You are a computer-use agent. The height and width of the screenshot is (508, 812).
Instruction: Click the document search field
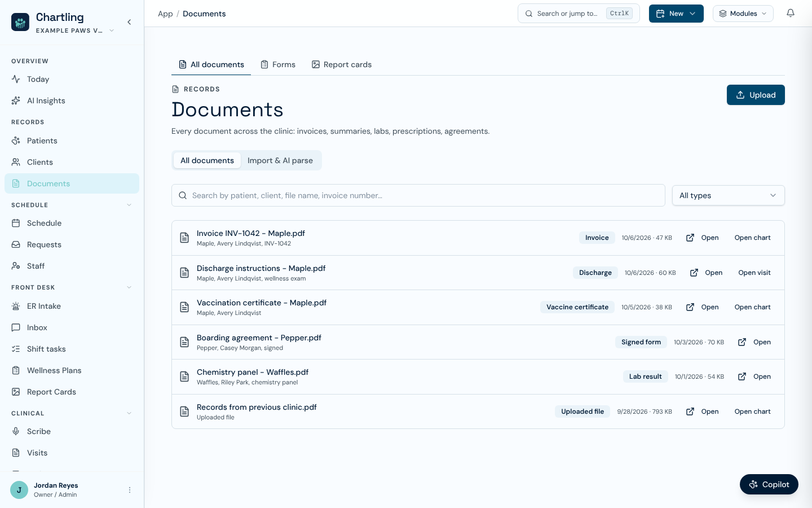coord(418,195)
